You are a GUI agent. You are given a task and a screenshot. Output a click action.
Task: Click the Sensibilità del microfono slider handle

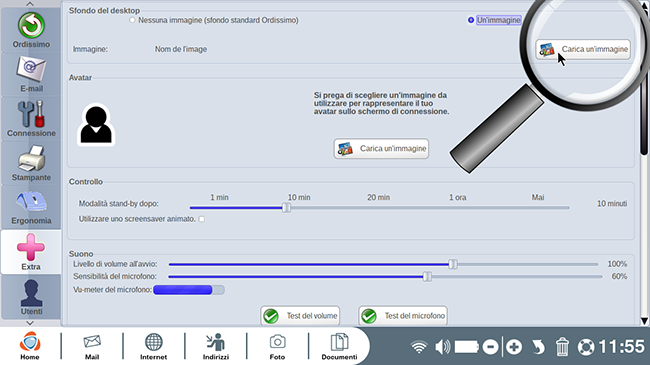[427, 277]
